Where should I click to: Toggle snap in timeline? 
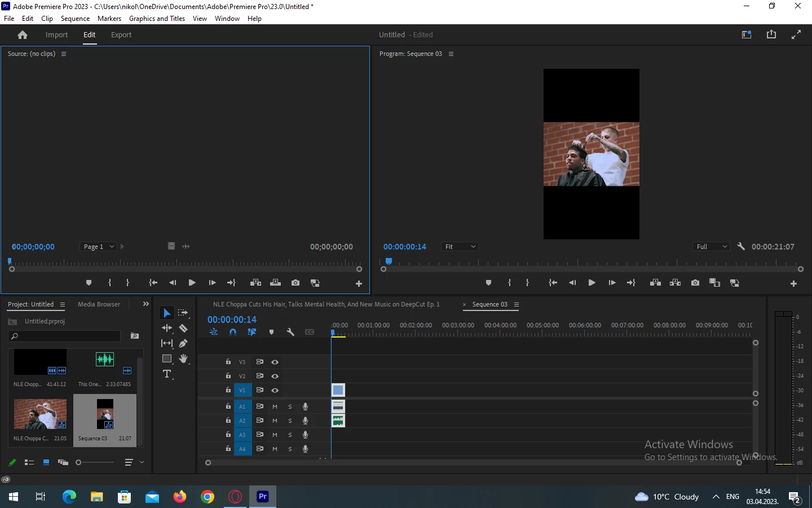tap(233, 332)
